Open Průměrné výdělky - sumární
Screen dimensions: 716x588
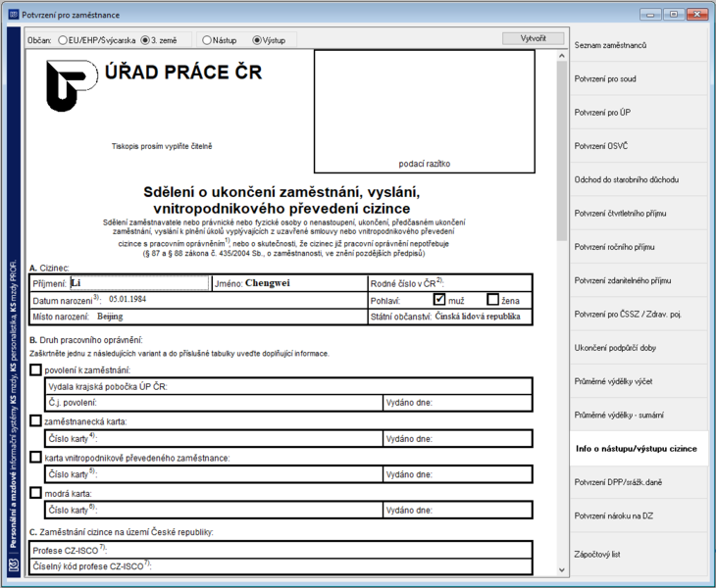point(639,416)
